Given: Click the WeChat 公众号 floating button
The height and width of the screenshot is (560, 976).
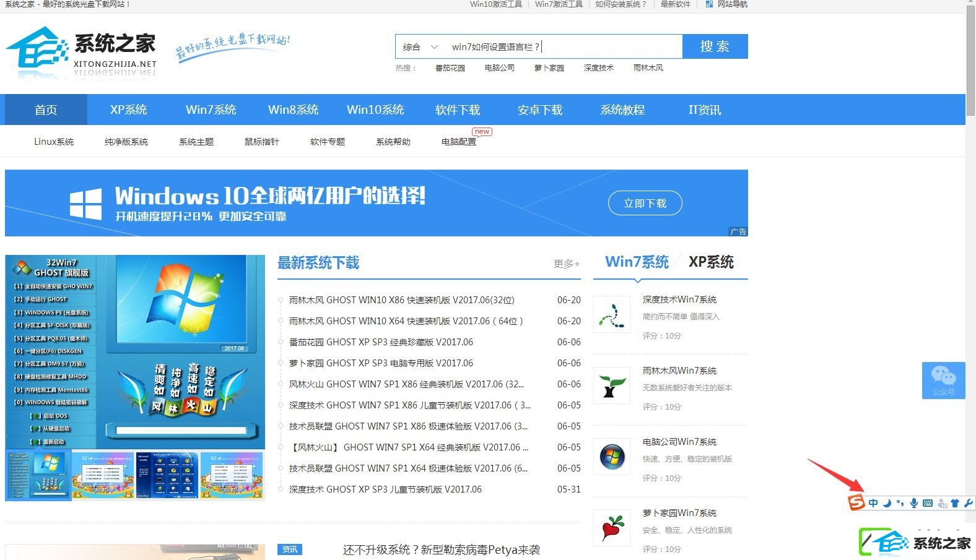Looking at the screenshot, I should [x=943, y=380].
